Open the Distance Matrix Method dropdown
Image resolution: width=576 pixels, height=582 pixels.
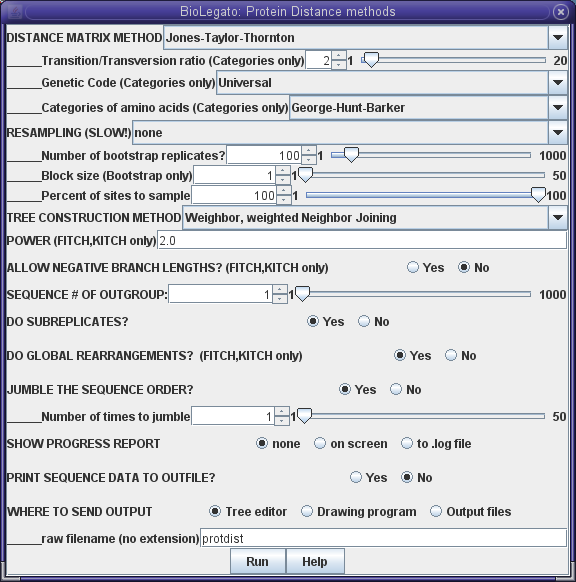[557, 37]
